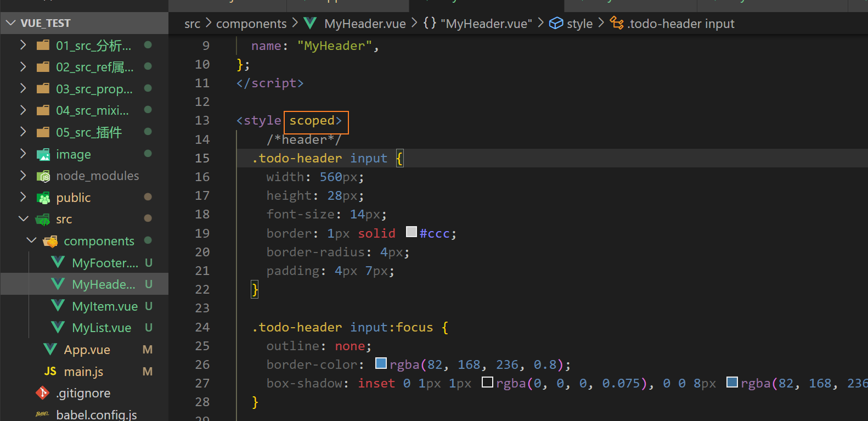The image size is (868, 421).
Task: Click the style breadcrumb segment
Action: [580, 24]
